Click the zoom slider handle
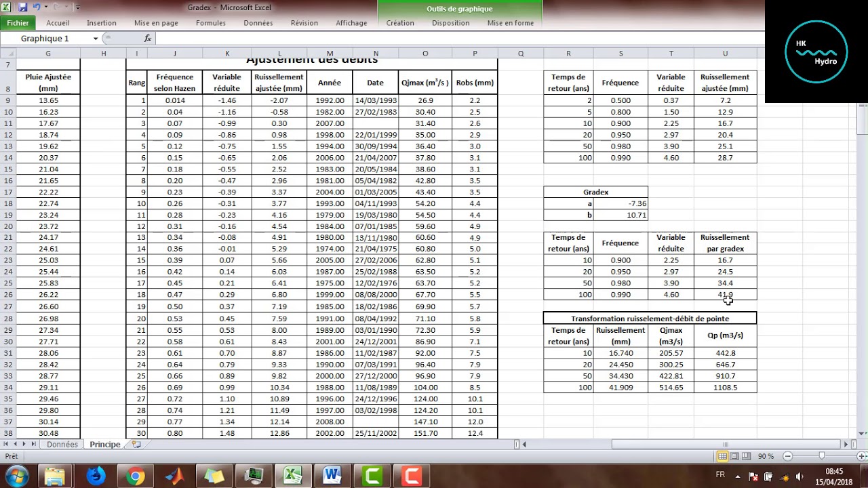868x488 pixels. coord(821,457)
